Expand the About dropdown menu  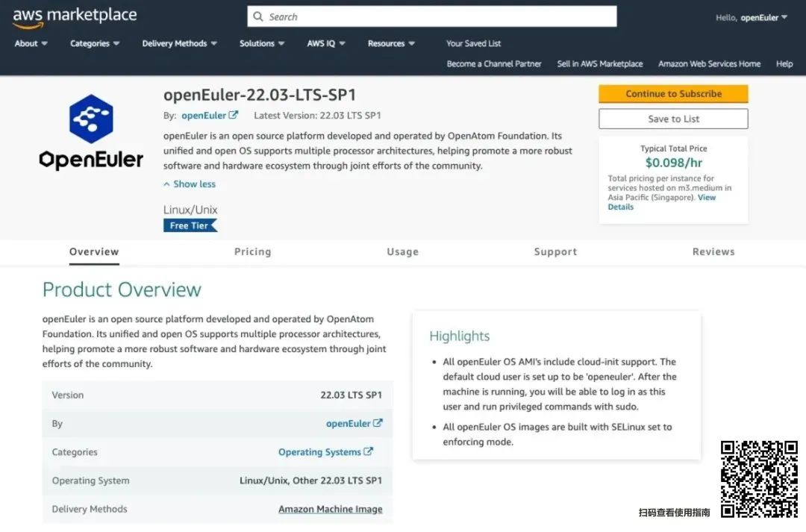coord(31,43)
